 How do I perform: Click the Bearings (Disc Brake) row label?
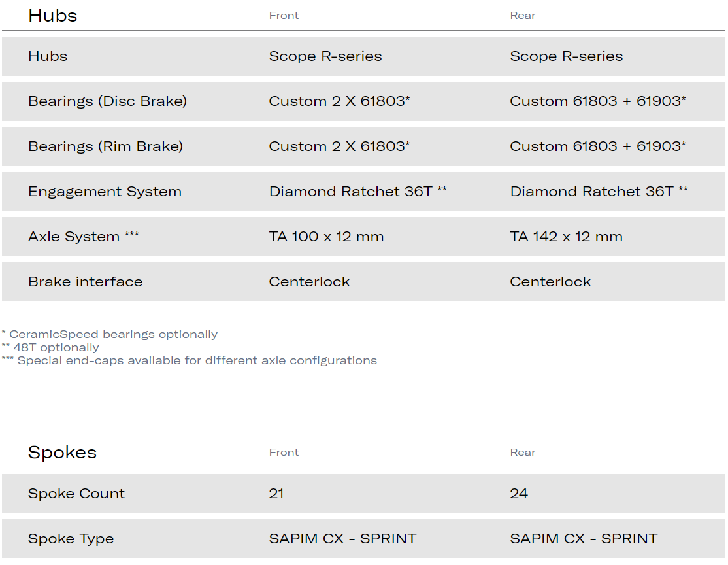(x=107, y=101)
